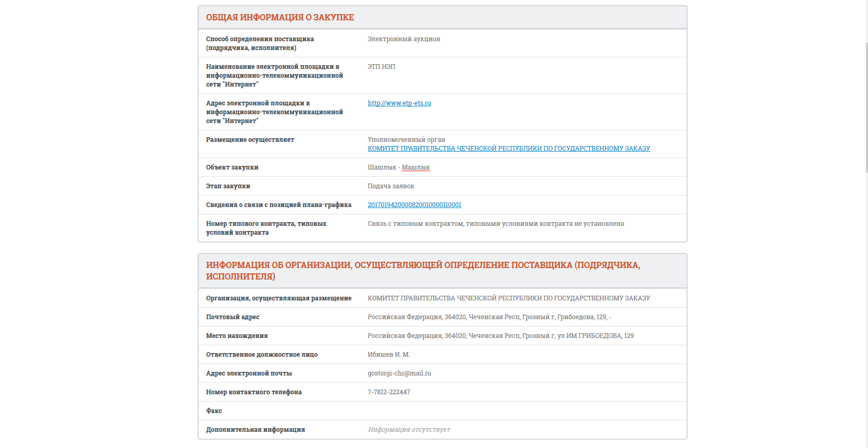Viewport: 868px width, 448px height.
Task: Click the plain-text organization name in Организация, осуществляющая размещение row
Action: point(508,298)
